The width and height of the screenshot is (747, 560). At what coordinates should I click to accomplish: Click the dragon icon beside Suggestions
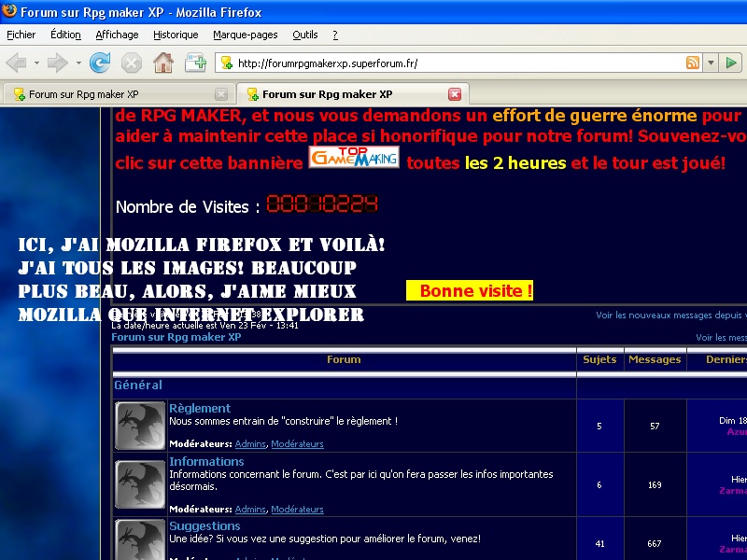pos(140,539)
